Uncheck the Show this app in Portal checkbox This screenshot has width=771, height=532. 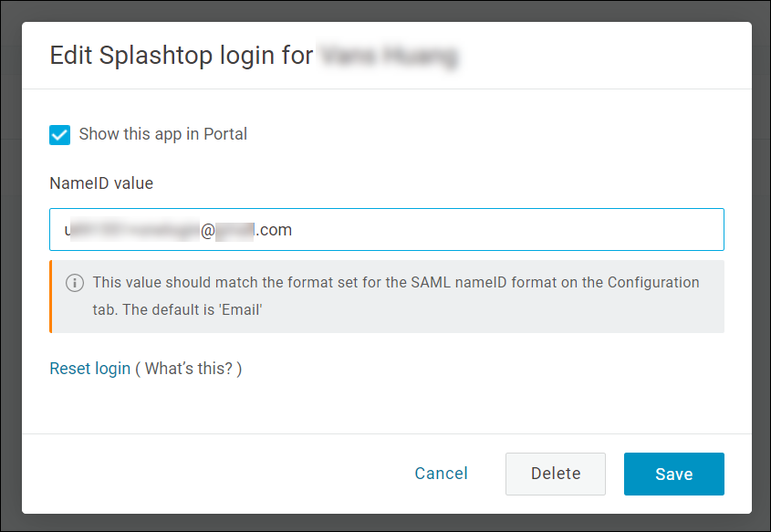pyautogui.click(x=59, y=135)
